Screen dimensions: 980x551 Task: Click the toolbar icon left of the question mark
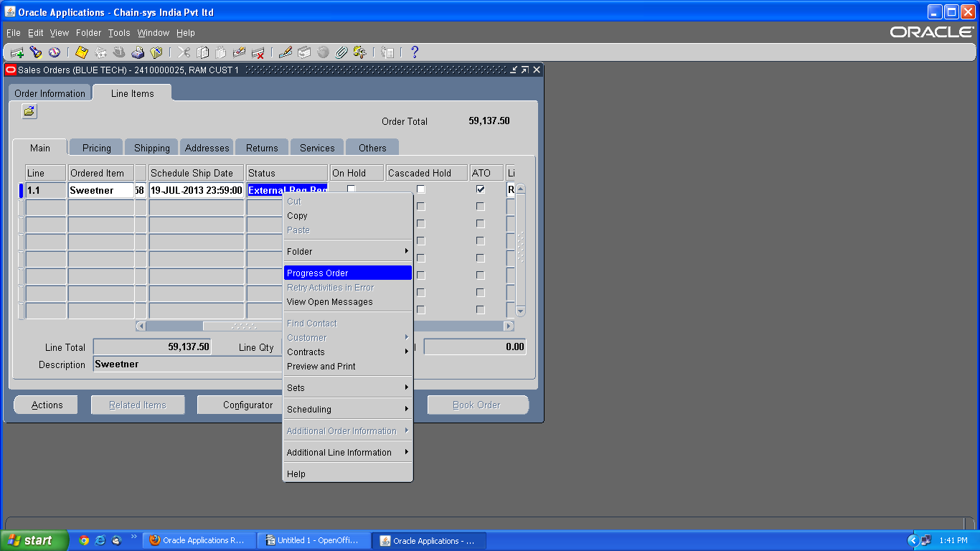pyautogui.click(x=387, y=52)
